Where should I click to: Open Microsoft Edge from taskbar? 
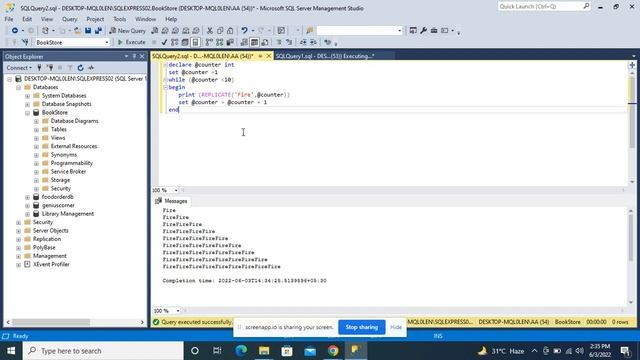pyautogui.click(x=241, y=351)
